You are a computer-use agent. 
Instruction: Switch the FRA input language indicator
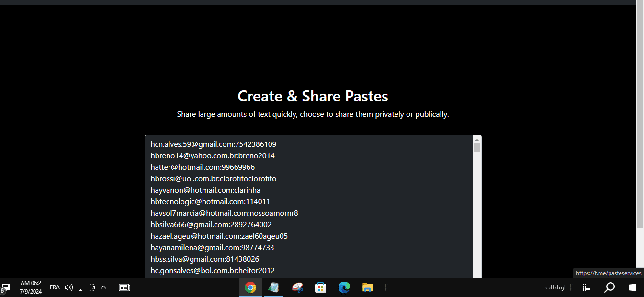click(55, 287)
